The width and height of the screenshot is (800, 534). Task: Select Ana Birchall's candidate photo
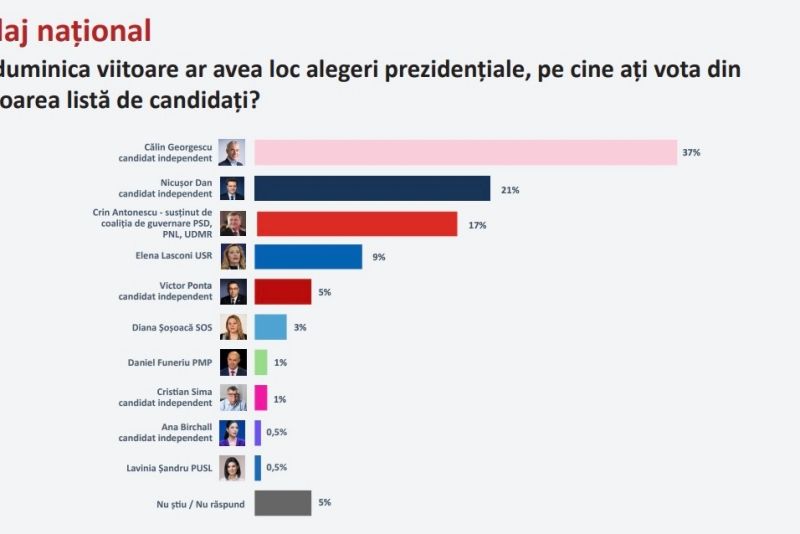coord(232,432)
